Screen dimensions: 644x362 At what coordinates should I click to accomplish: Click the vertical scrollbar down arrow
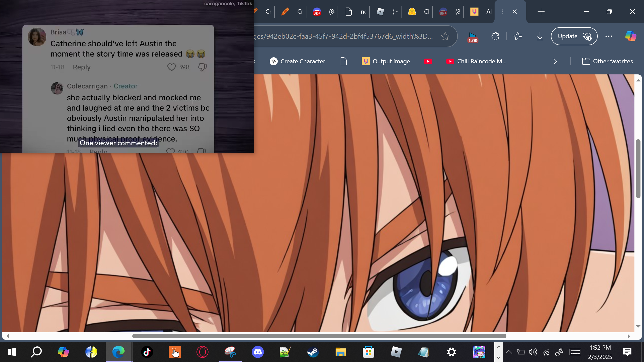pyautogui.click(x=638, y=326)
